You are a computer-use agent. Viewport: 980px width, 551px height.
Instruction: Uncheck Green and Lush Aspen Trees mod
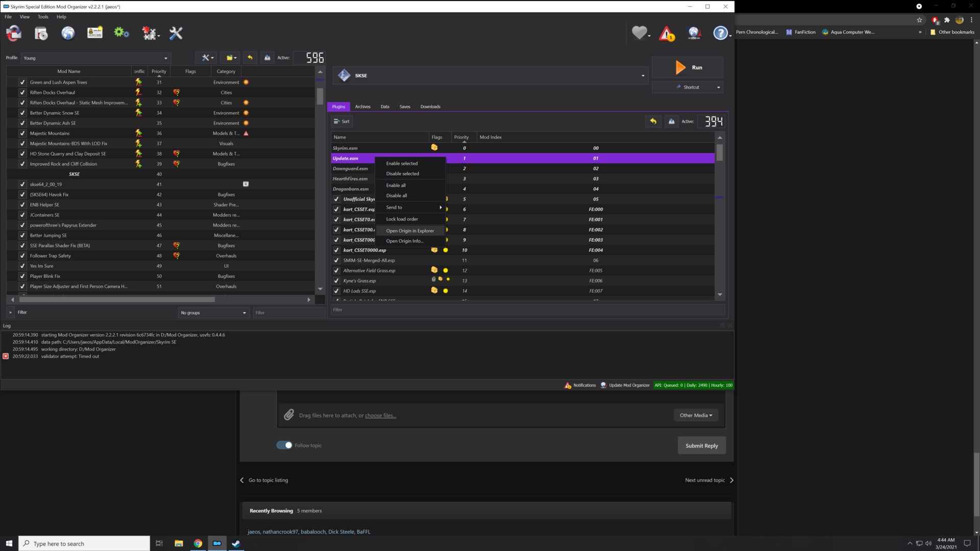pos(22,82)
